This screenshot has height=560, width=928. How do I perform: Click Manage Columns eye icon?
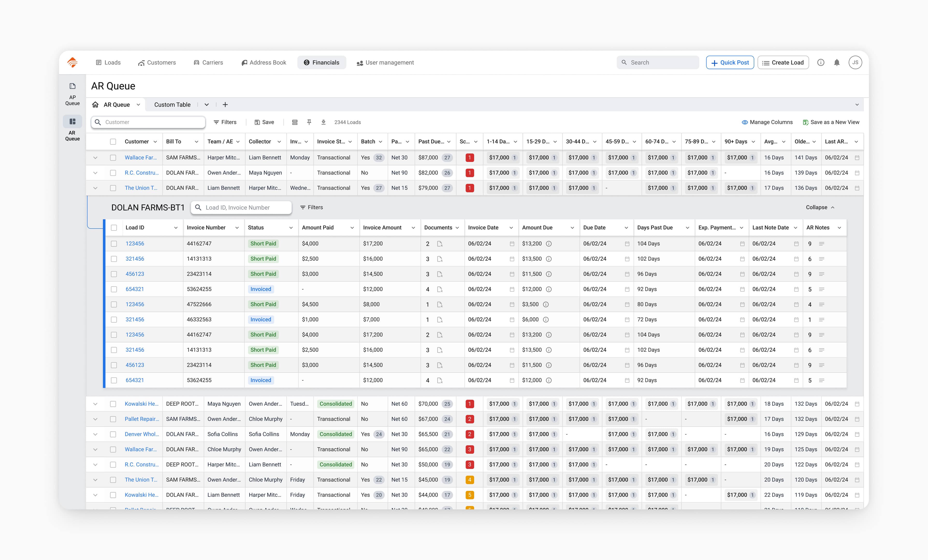tap(745, 122)
